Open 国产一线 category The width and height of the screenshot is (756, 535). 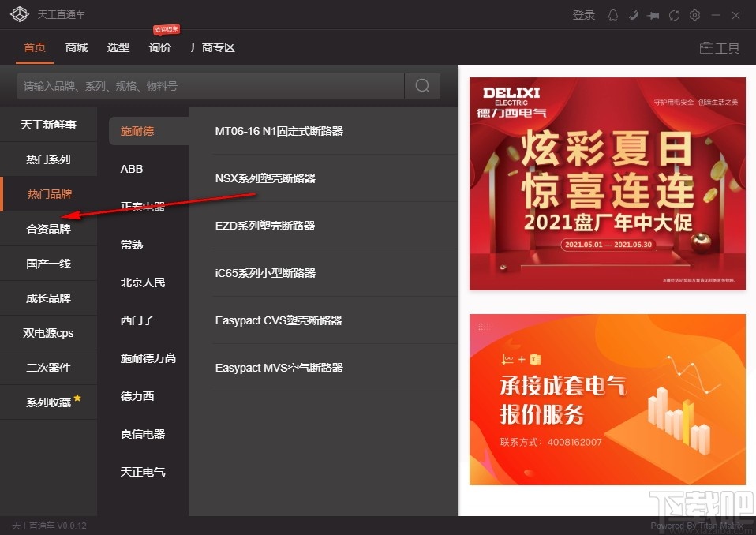click(48, 264)
